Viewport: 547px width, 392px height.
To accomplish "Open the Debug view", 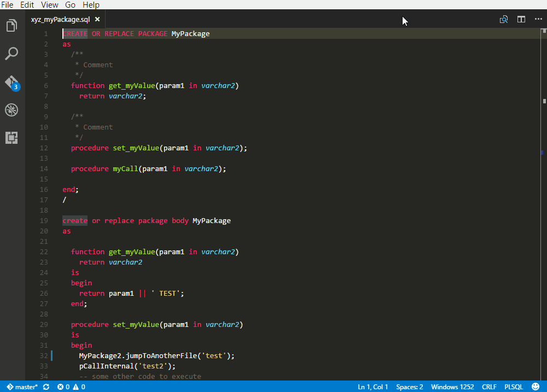I will 11,110.
